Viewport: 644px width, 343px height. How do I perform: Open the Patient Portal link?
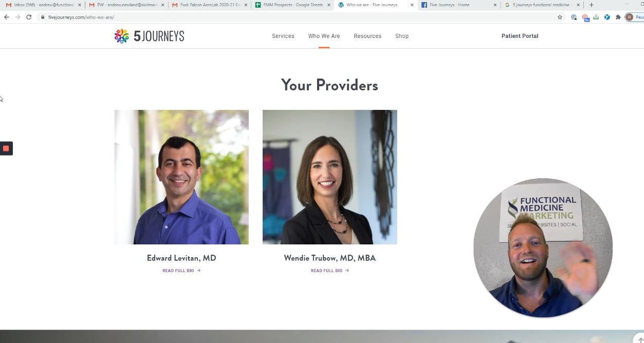pyautogui.click(x=520, y=36)
